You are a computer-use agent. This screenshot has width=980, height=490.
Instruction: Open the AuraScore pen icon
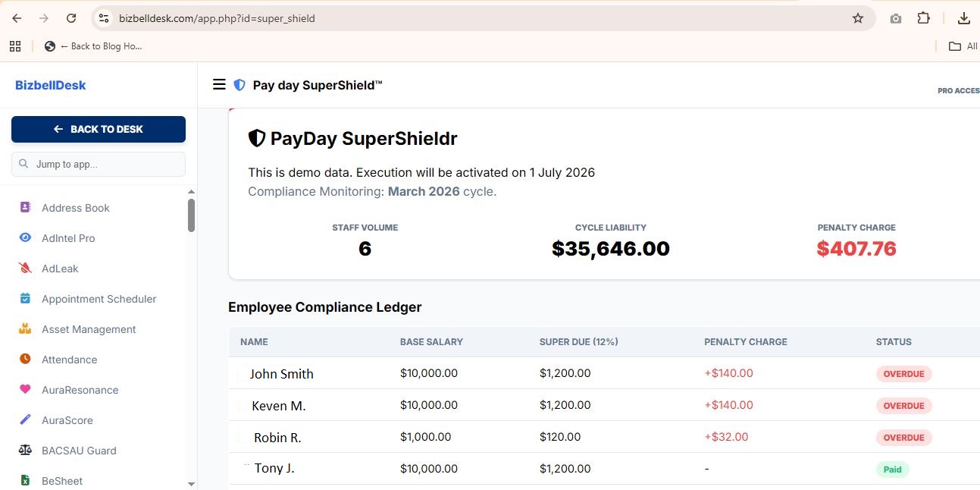point(24,419)
